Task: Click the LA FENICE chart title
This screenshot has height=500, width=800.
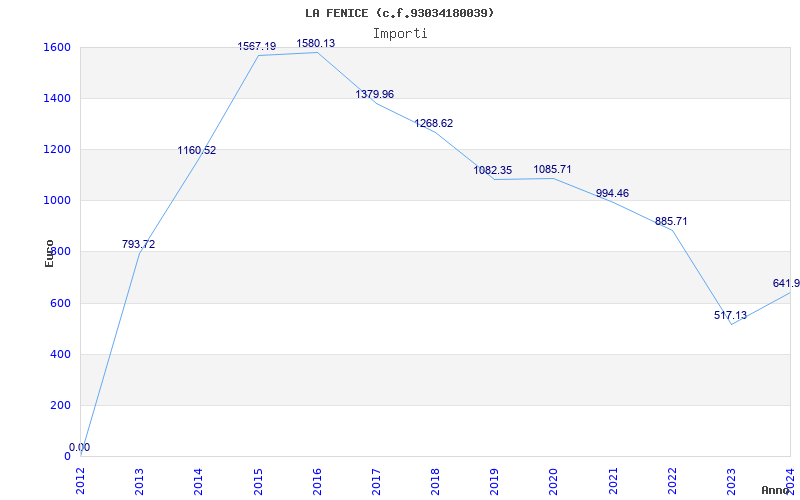Action: click(400, 13)
